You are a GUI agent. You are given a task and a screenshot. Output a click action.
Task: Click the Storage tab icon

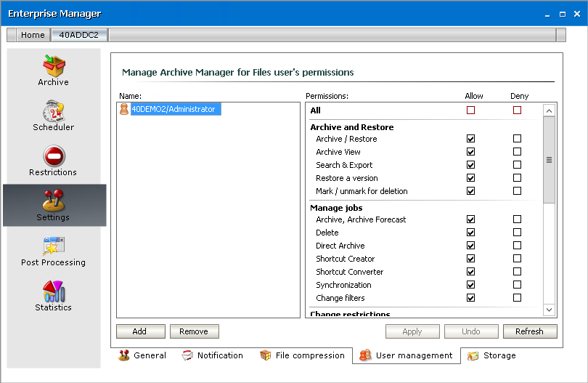tap(473, 356)
